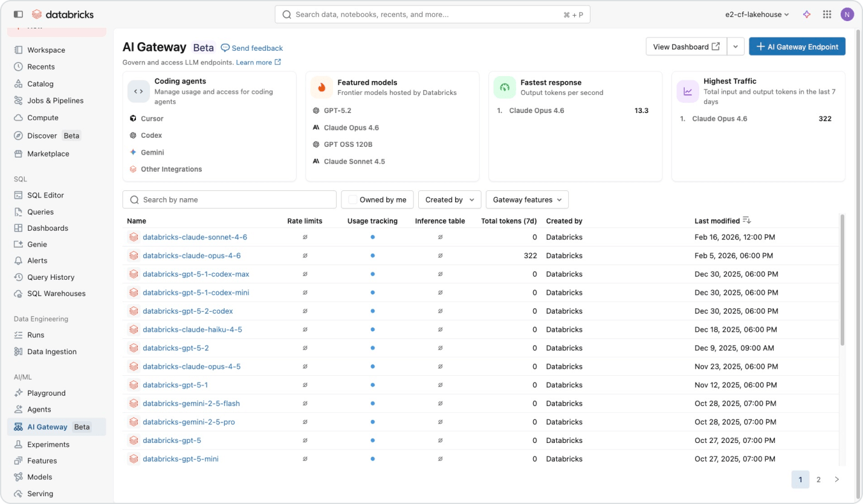Screen dimensions: 863x504
Task: Click the Databricks assistant sparkle icon
Action: pyautogui.click(x=806, y=14)
